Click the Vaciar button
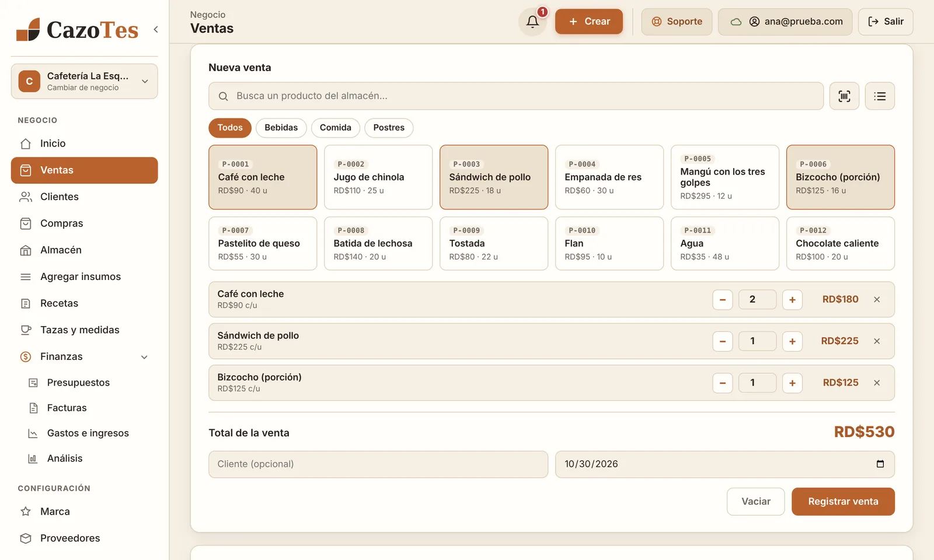Viewport: 934px width, 560px height. [755, 502]
